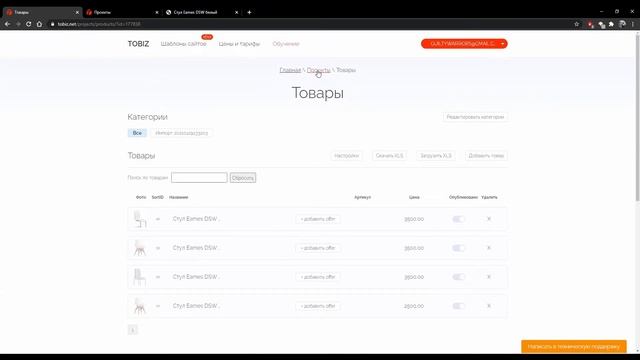Click Редактировать категории button
The width and height of the screenshot is (640, 360).
click(x=475, y=117)
